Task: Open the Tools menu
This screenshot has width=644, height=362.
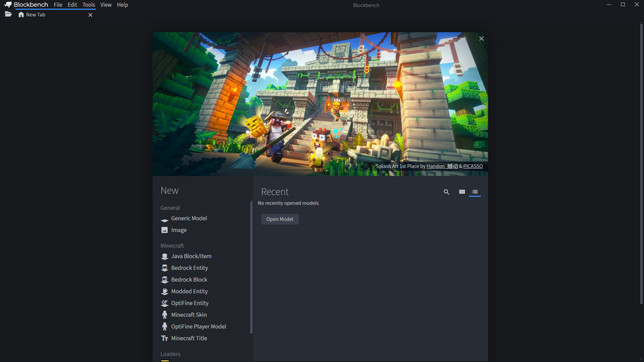Action: (89, 5)
